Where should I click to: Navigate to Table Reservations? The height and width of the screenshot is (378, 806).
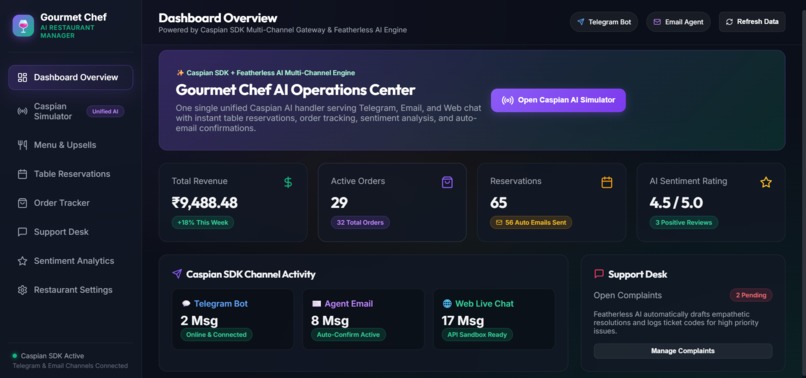70,174
